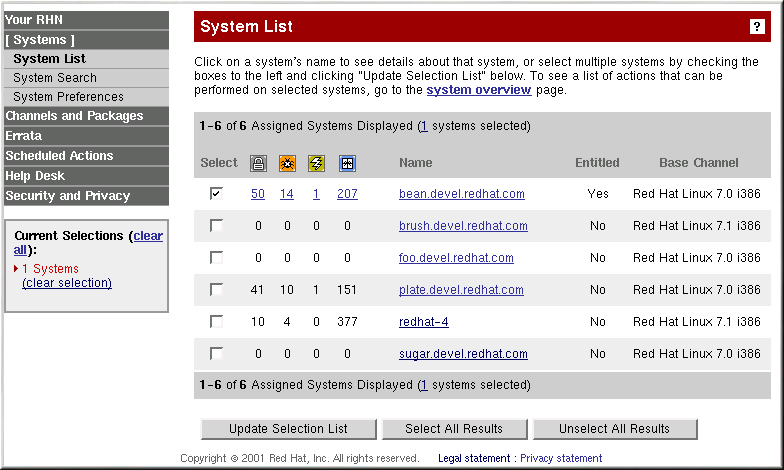Viewport: 784px width, 470px height.
Task: Uncheck the bean.devel.redhat.com checkbox
Action: (x=216, y=194)
